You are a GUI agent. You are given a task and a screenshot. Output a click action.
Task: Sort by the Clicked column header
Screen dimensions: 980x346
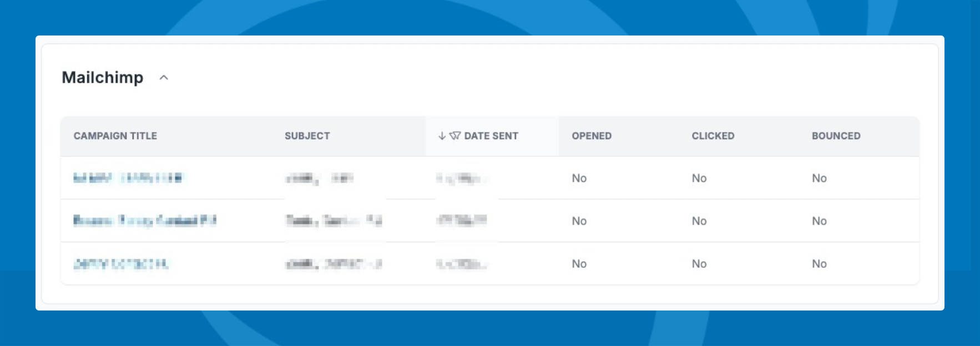[x=713, y=136]
